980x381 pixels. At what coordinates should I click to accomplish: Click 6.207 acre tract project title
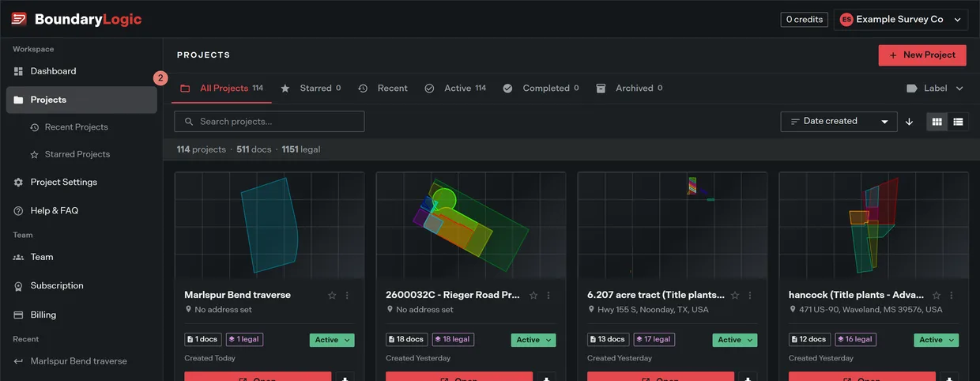(x=656, y=295)
